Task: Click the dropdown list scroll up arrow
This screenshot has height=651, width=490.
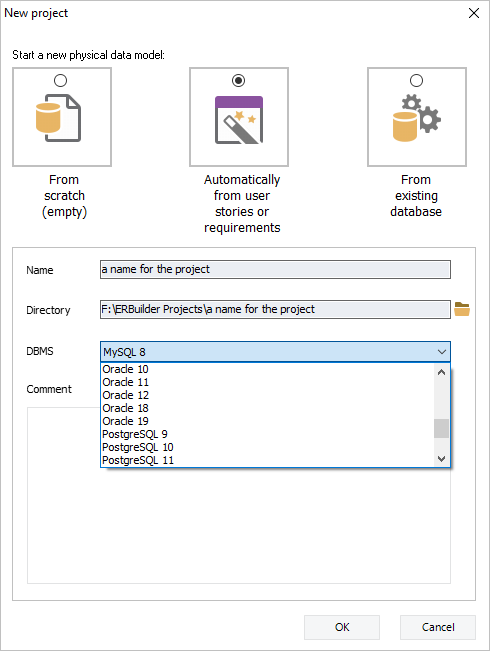Action: click(441, 372)
